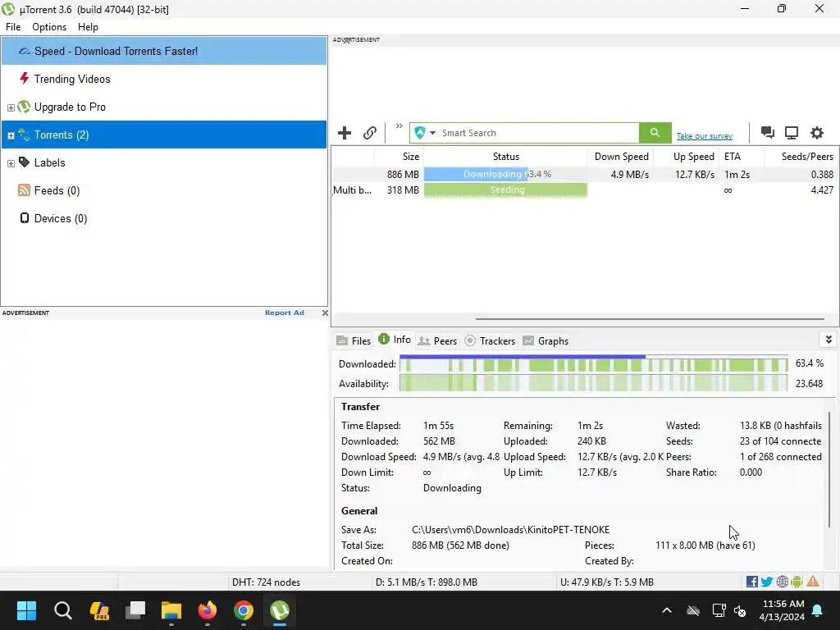Click the green search magnifier button

(x=655, y=133)
